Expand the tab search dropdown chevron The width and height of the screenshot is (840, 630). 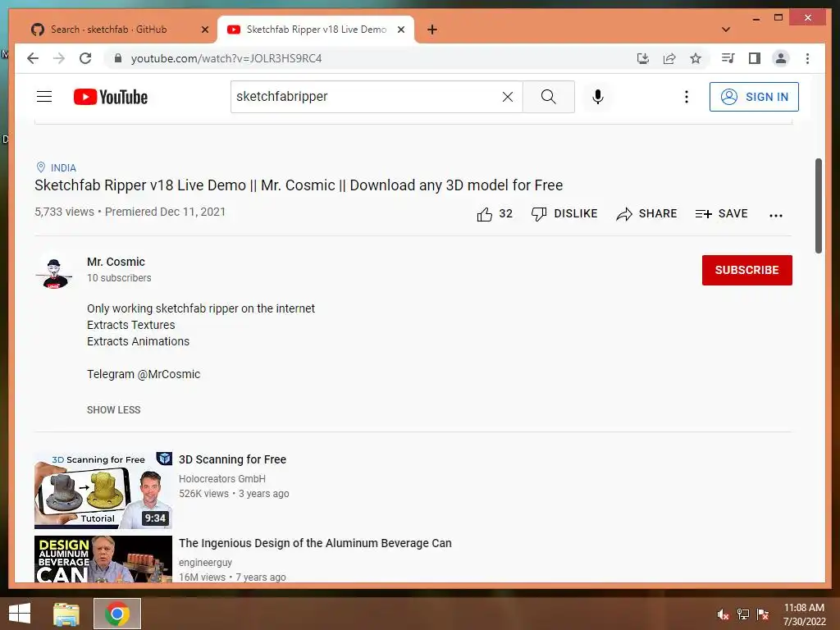pos(726,30)
